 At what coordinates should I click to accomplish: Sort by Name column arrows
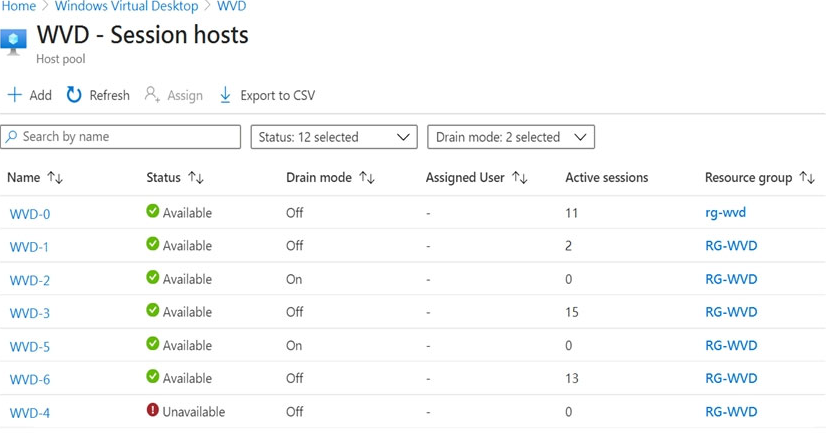pos(55,178)
